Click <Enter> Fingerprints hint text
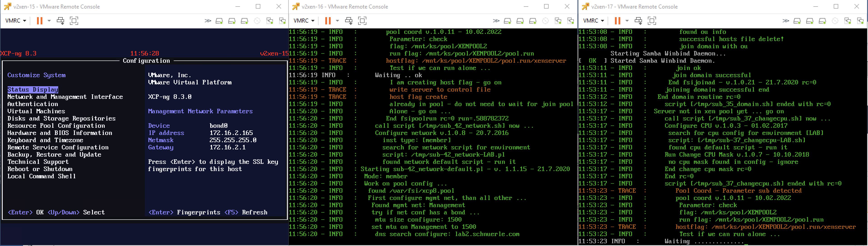Image resolution: width=868 pixels, height=246 pixels. 184,213
